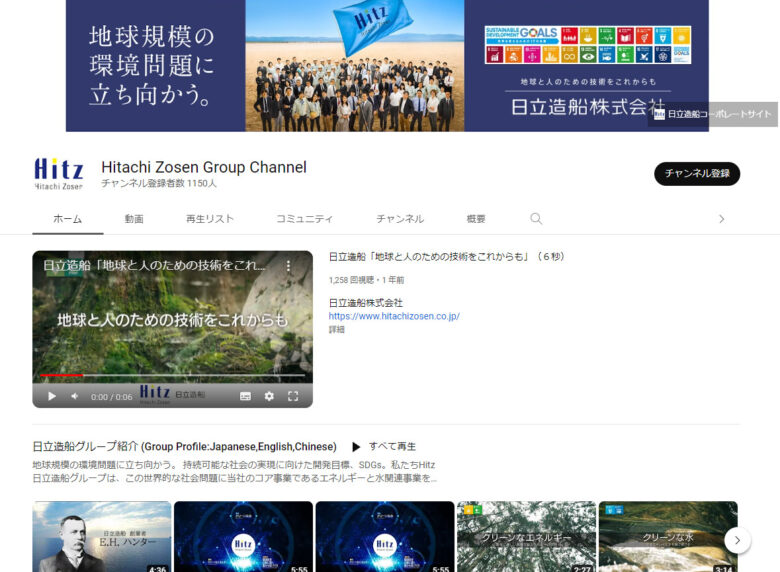Switch to the 動画 tab

pyautogui.click(x=134, y=219)
